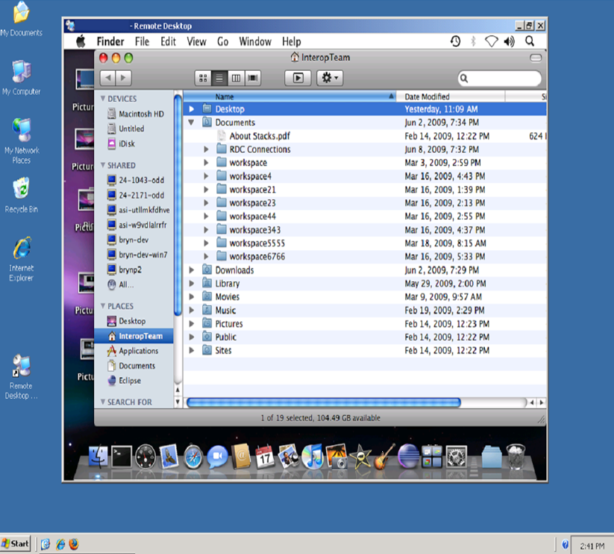
Task: Click the Windows Start button
Action: coord(17,544)
